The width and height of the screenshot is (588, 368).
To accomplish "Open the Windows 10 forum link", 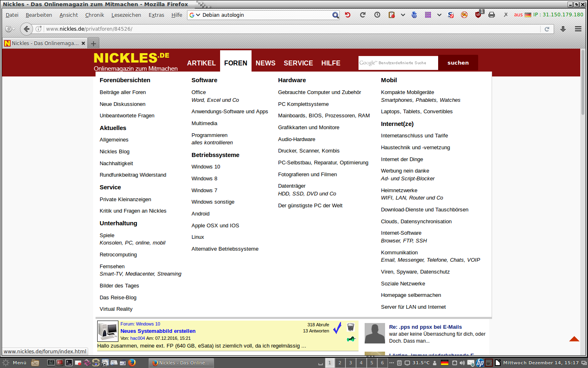I will [x=206, y=167].
